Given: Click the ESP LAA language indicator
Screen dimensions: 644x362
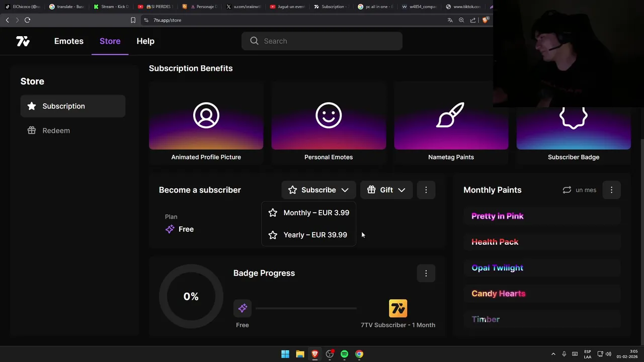Looking at the screenshot, I should click(x=588, y=354).
